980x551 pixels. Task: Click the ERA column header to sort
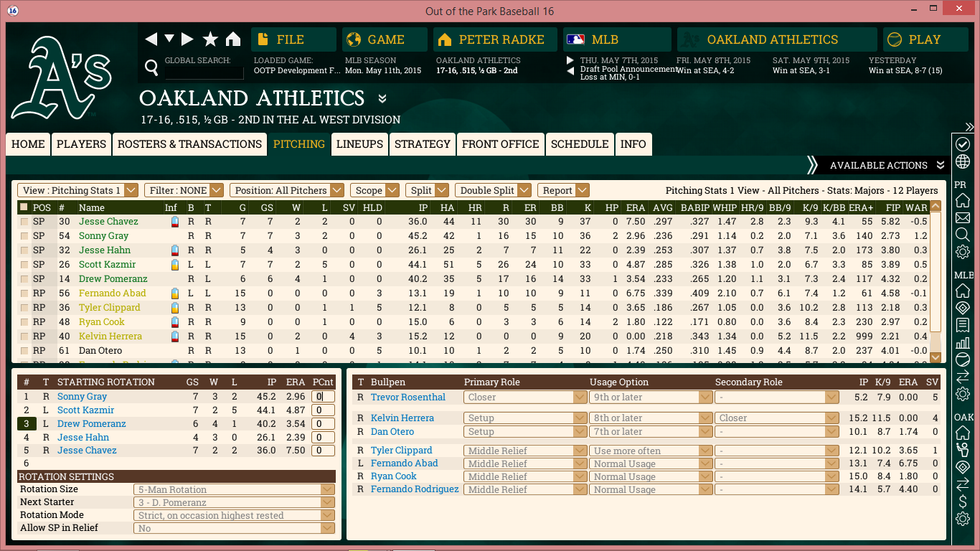635,207
